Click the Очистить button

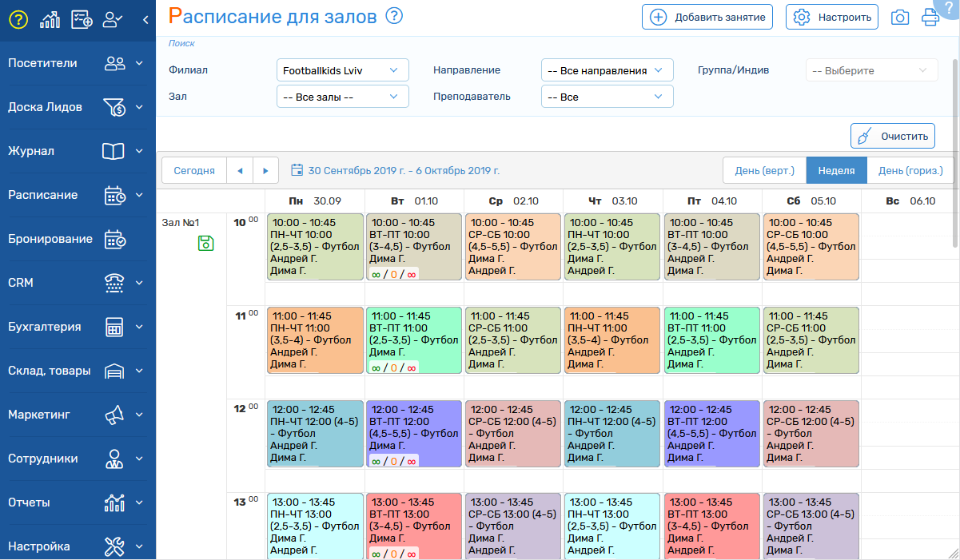[x=892, y=137]
